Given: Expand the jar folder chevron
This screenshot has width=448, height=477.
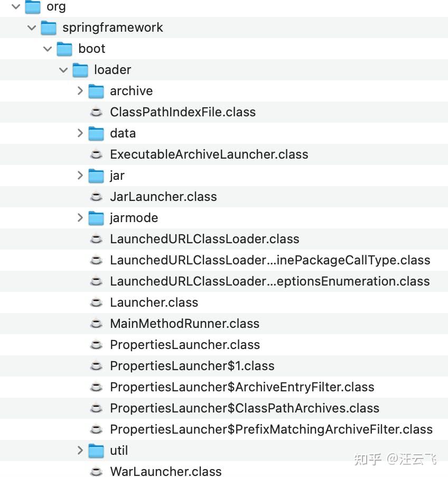Looking at the screenshot, I should coord(80,175).
